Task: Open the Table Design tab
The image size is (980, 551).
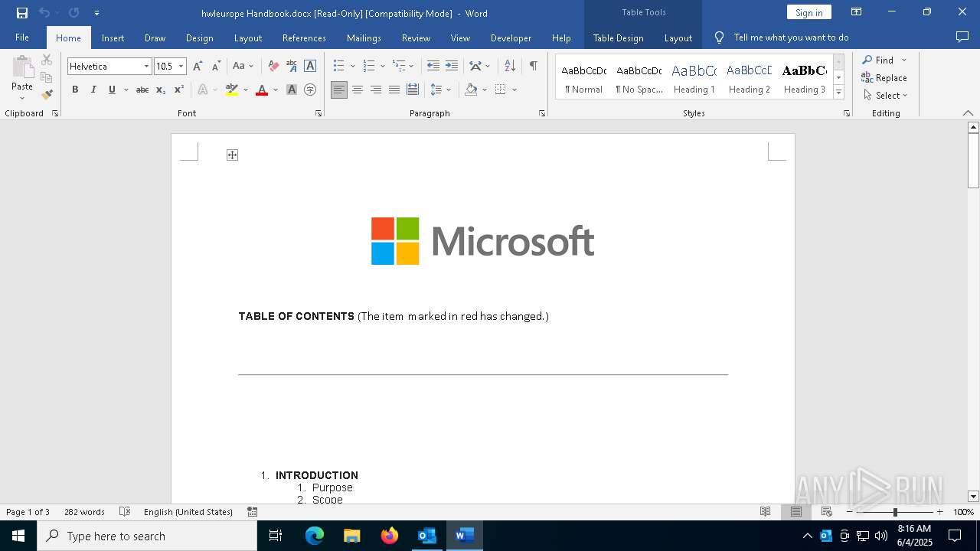Action: 618,37
